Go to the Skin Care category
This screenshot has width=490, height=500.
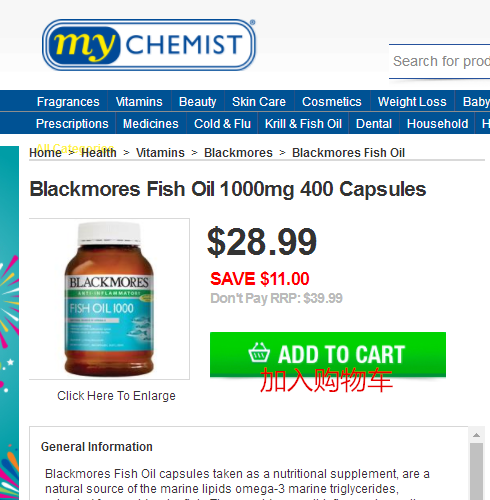pos(259,101)
